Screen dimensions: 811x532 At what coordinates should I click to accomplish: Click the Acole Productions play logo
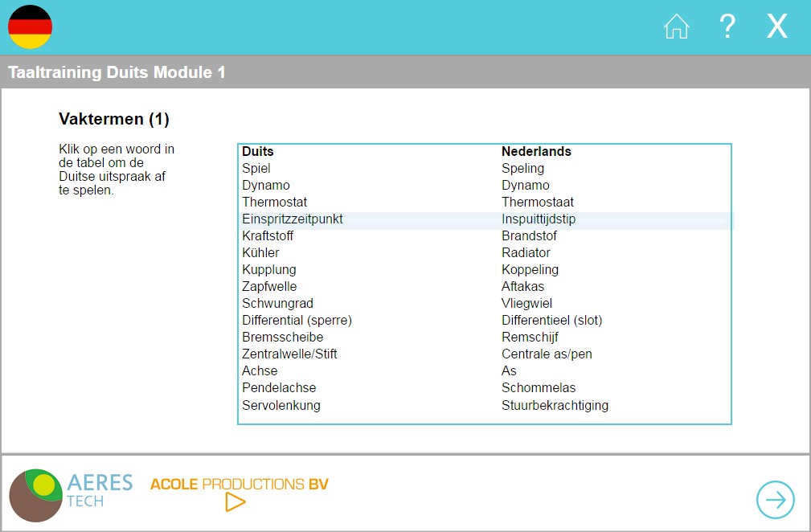(239, 493)
